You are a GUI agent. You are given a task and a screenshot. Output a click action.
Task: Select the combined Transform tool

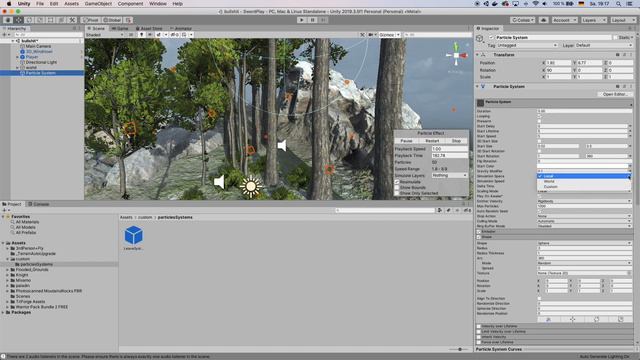(61, 20)
